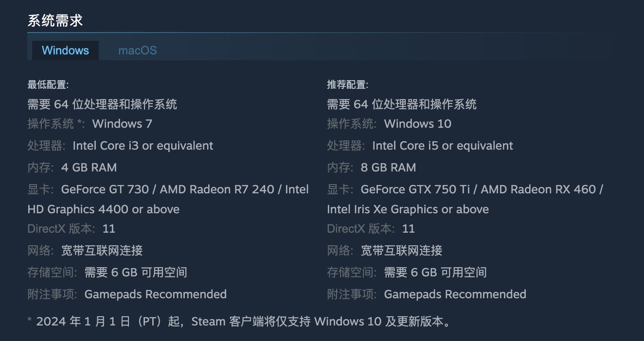Click the 4 GB RAM memory text
Screen dimensions: 644x341
(89, 168)
